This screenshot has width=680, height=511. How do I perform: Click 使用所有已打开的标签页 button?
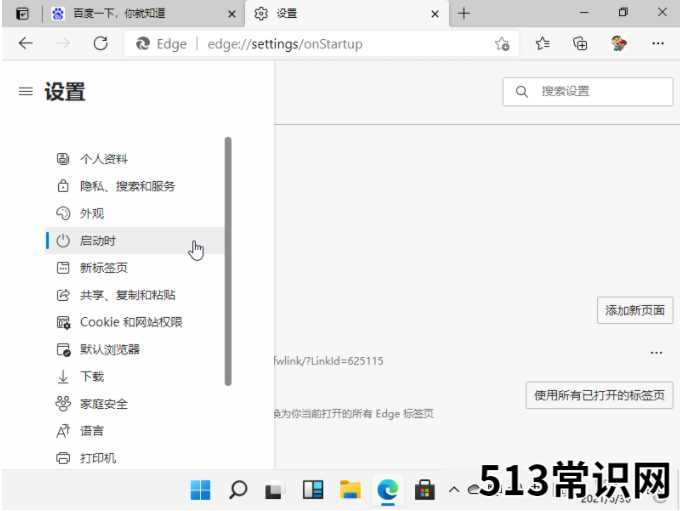[599, 395]
